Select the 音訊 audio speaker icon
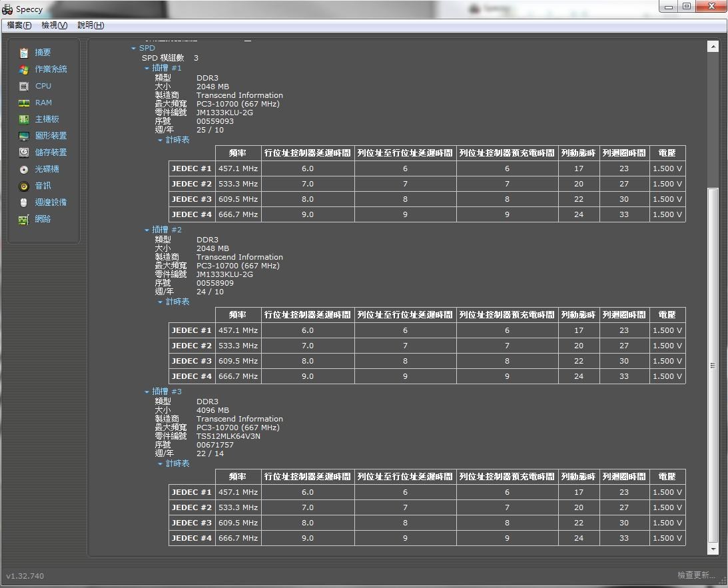This screenshot has width=728, height=588. (x=24, y=186)
